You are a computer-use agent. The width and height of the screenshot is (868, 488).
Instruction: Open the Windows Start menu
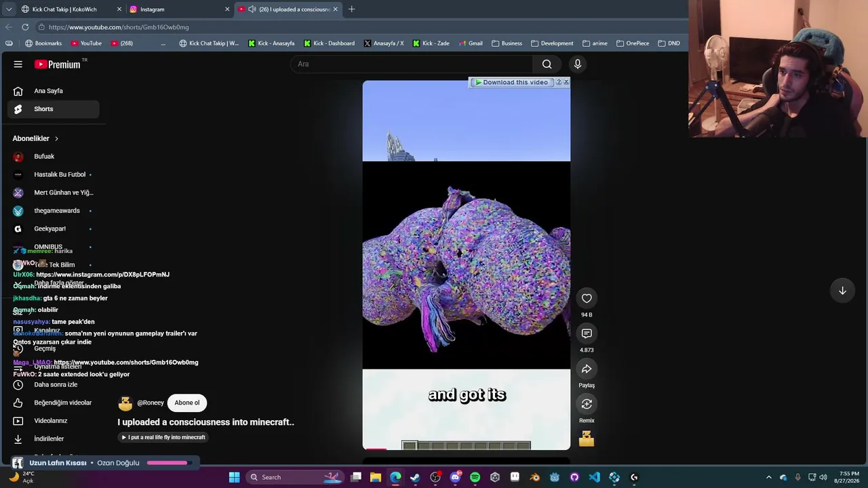pyautogui.click(x=234, y=477)
